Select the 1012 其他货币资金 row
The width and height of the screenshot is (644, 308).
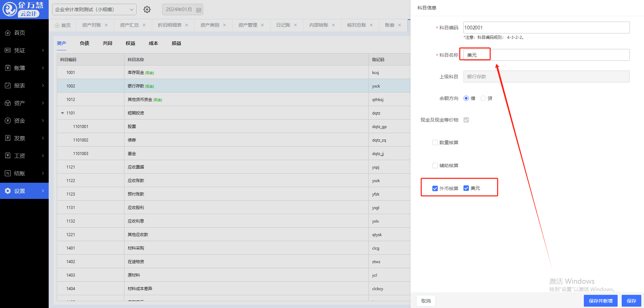coord(234,99)
